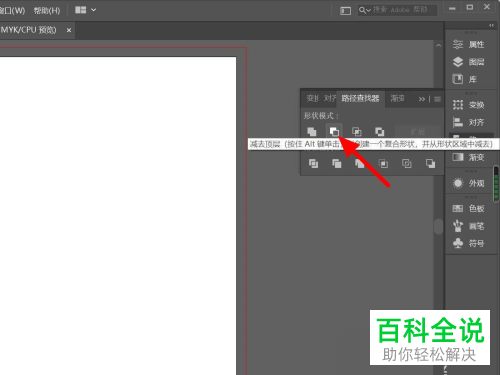Open the 对齐 (Align) dock panel
This screenshot has width=500, height=375.
point(469,122)
